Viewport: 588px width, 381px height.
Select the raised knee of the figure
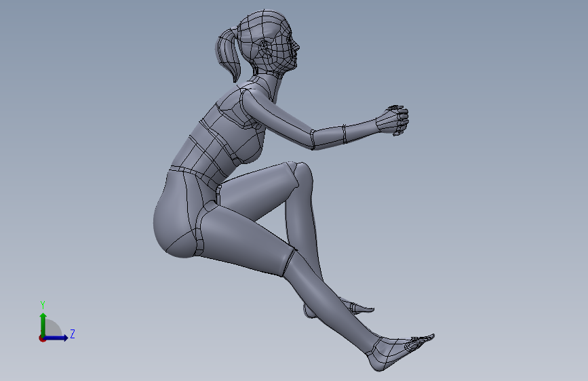coord(298,174)
